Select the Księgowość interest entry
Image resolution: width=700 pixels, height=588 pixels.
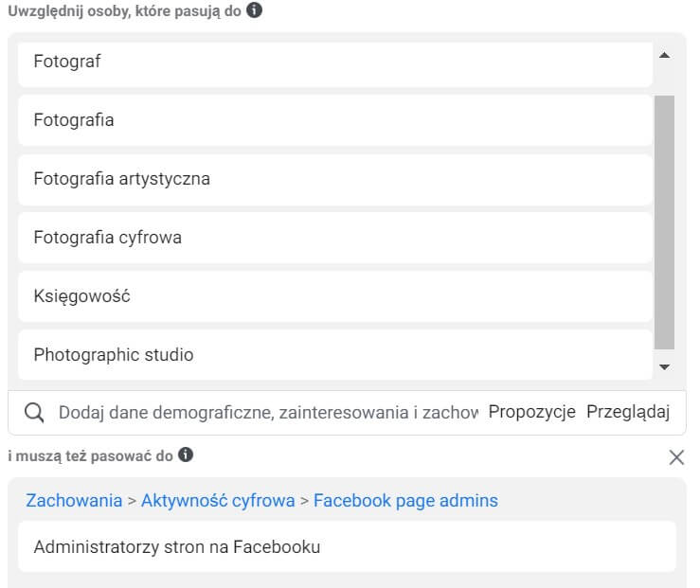335,296
